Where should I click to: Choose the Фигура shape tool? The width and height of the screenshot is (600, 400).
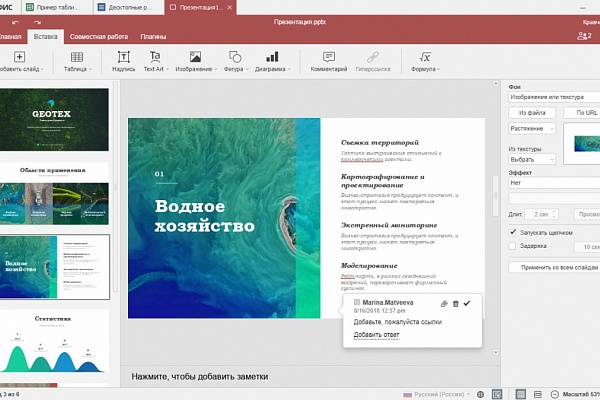[235, 57]
